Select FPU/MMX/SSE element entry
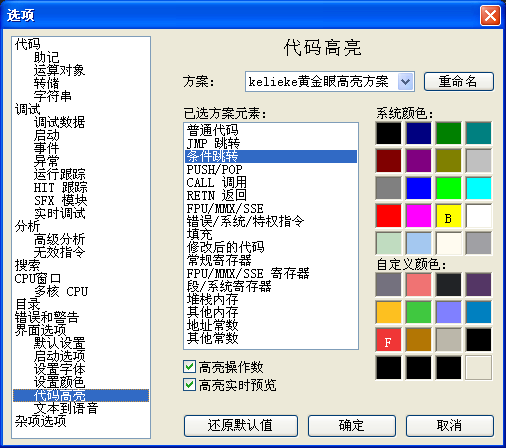This screenshot has height=448, width=506. [x=271, y=208]
